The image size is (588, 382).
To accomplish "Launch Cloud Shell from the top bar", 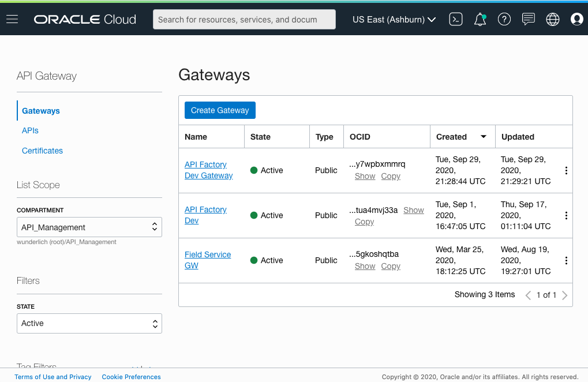I will (x=455, y=19).
